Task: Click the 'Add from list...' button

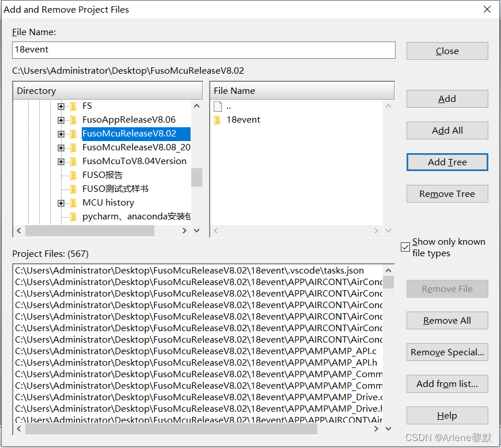Action: pos(447,384)
